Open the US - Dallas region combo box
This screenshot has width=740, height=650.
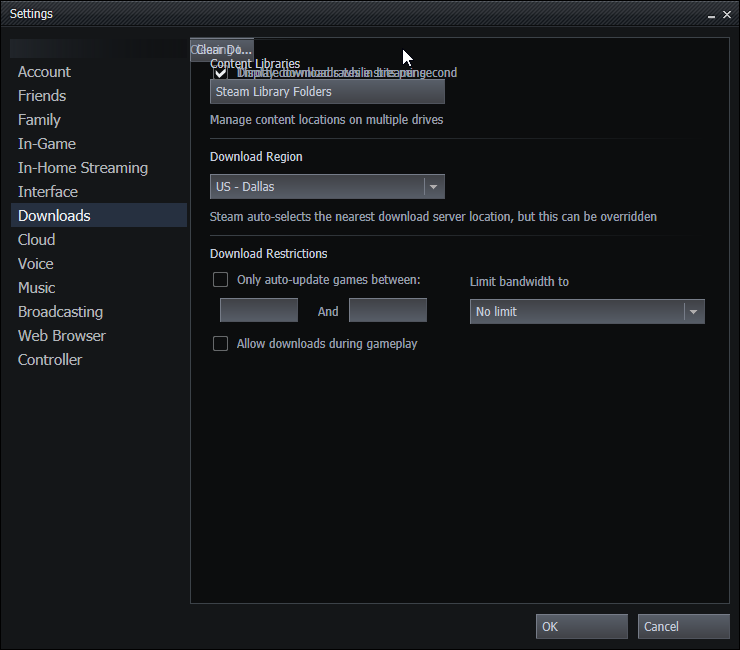coord(327,187)
